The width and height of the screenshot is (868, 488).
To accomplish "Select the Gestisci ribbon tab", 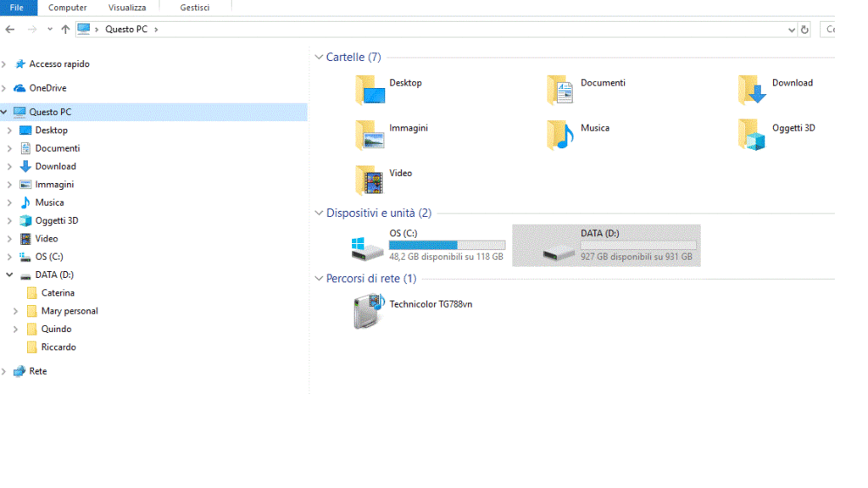I will pyautogui.click(x=194, y=8).
